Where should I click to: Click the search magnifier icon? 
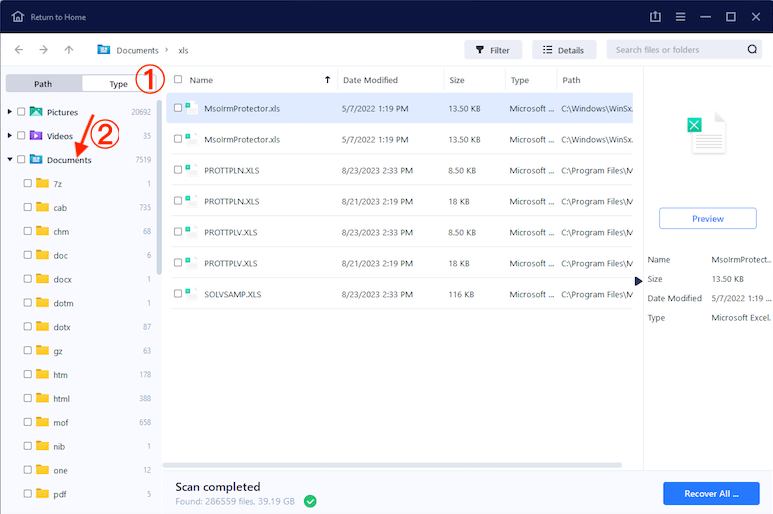(752, 50)
